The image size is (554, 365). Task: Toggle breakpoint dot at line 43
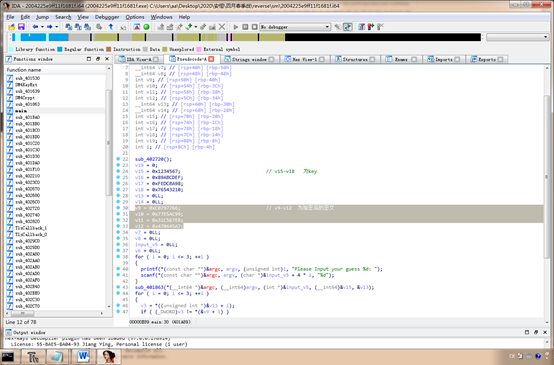(x=118, y=287)
